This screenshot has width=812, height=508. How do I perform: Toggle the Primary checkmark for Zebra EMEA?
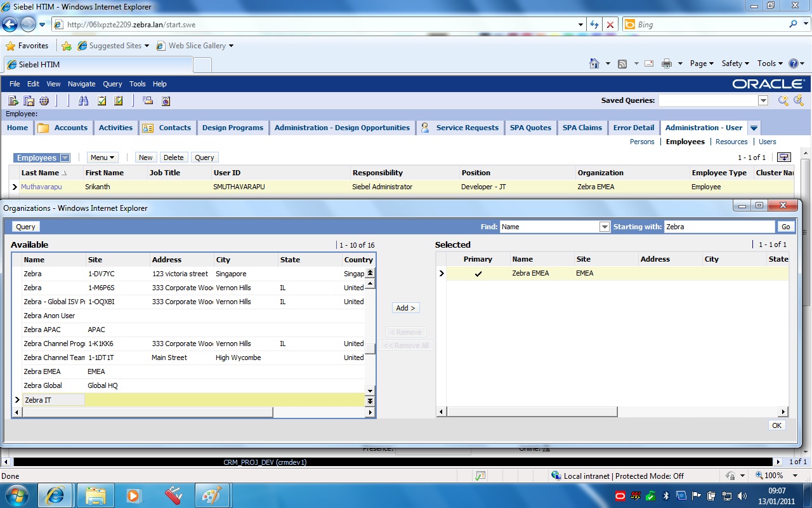478,273
